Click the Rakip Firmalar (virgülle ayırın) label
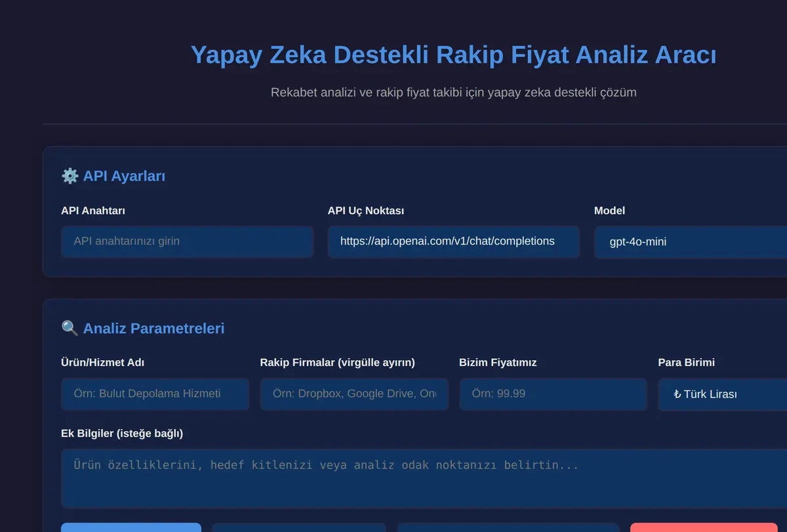This screenshot has height=532, width=787. [x=338, y=363]
